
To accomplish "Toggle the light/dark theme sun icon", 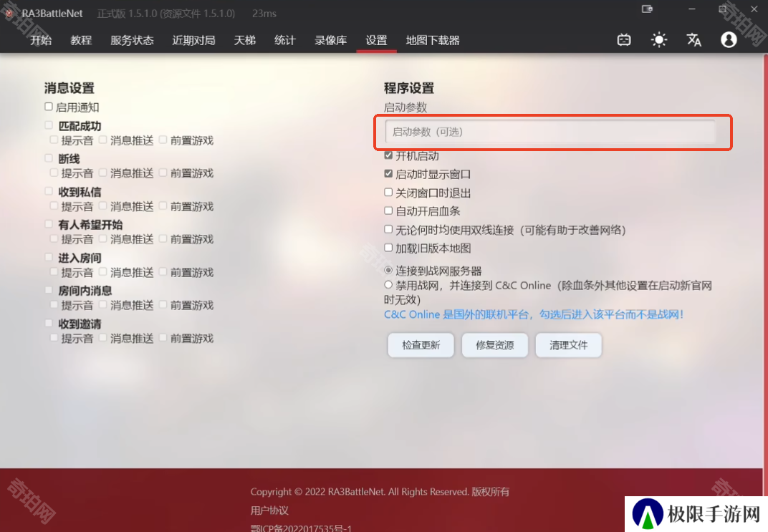I will coord(659,39).
